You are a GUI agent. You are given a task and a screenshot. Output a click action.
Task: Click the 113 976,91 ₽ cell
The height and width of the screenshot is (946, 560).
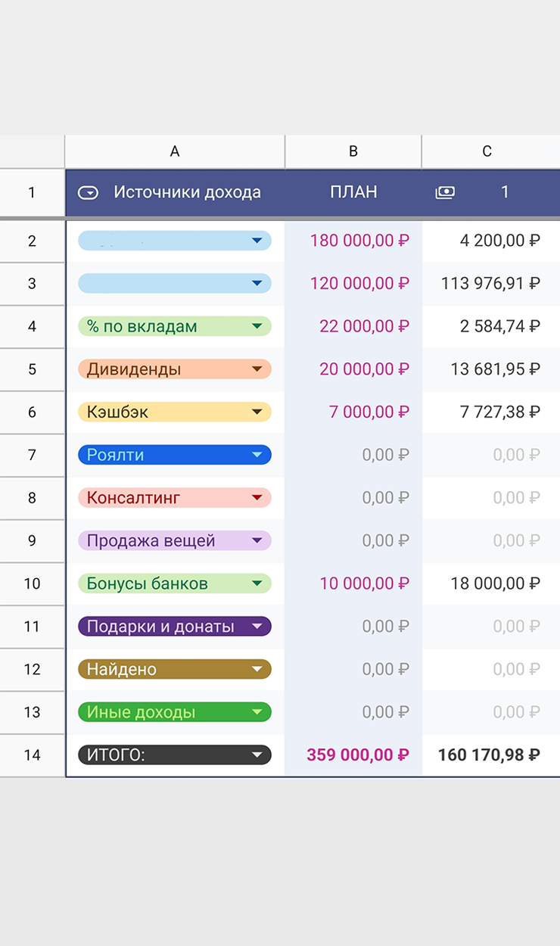tap(490, 284)
